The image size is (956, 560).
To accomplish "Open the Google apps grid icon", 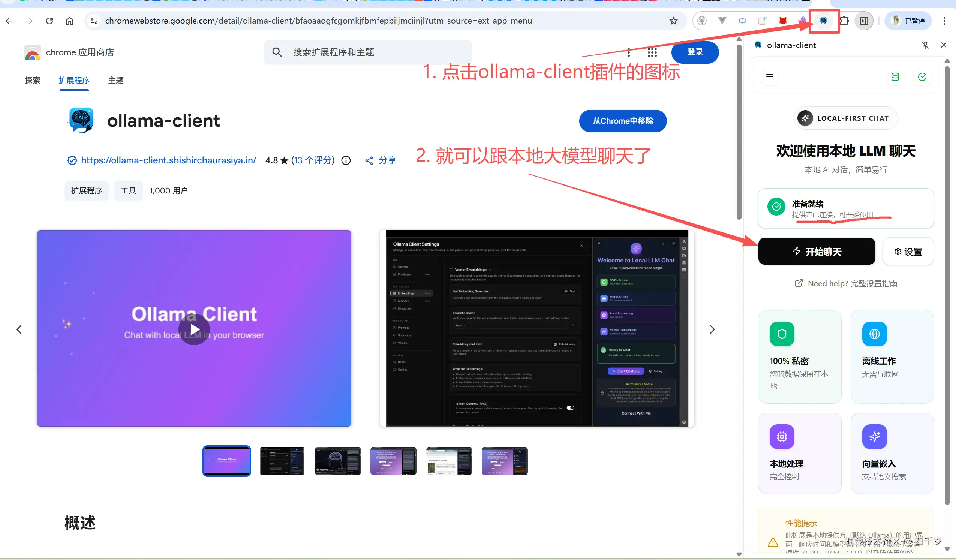I will tap(652, 52).
